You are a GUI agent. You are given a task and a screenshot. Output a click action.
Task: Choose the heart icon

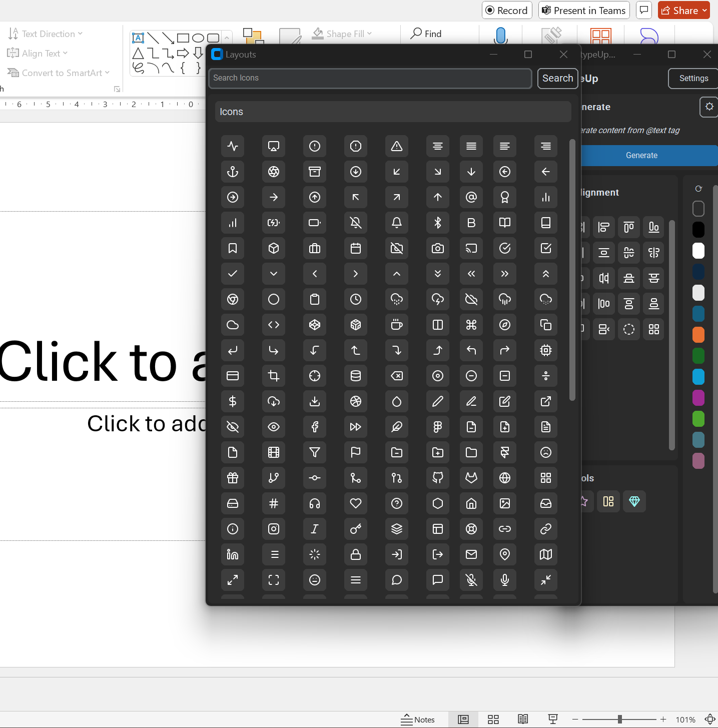point(356,503)
